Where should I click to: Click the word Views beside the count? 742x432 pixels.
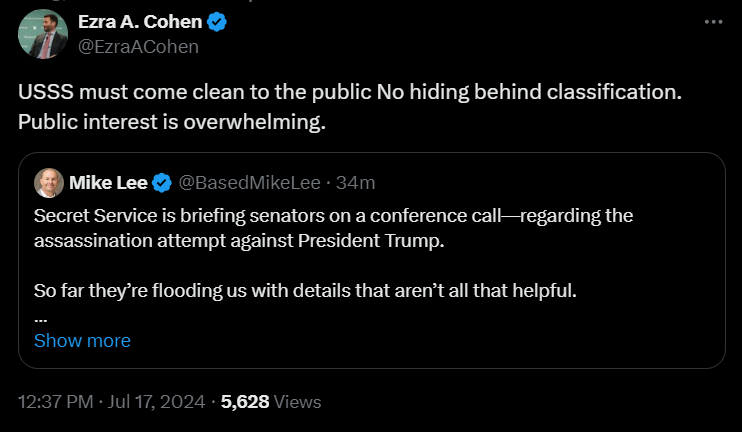click(x=298, y=402)
